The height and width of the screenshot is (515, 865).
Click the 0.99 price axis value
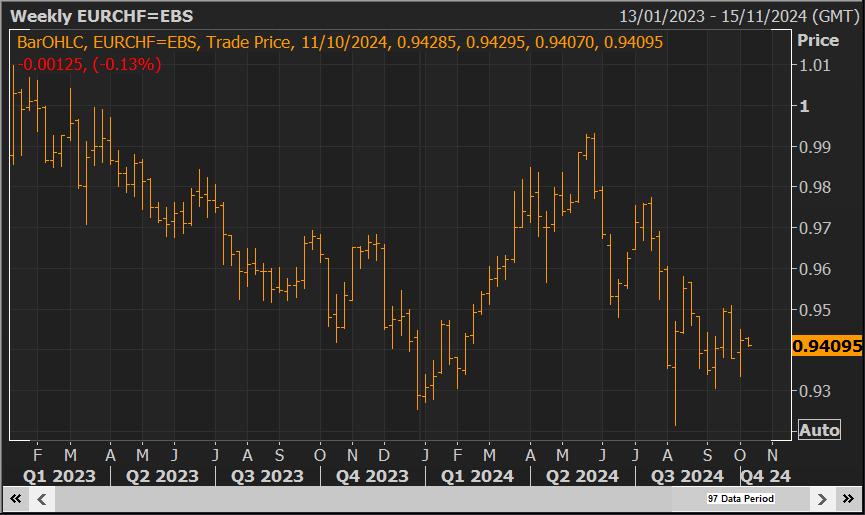(814, 147)
